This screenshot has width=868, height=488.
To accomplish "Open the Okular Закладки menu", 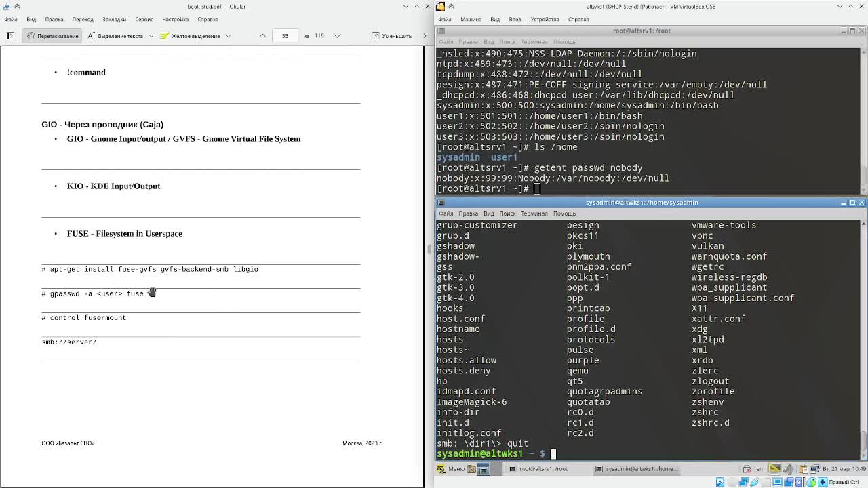I will tap(114, 19).
